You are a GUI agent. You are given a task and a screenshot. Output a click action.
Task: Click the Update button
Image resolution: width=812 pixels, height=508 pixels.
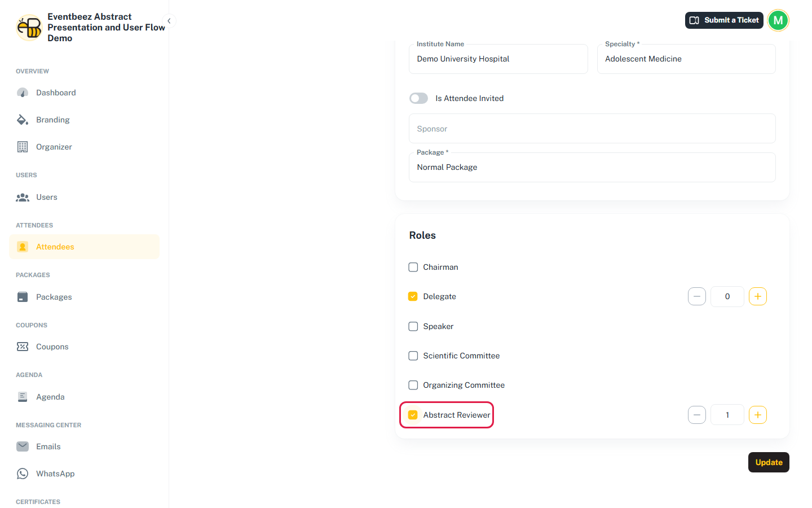click(x=769, y=462)
